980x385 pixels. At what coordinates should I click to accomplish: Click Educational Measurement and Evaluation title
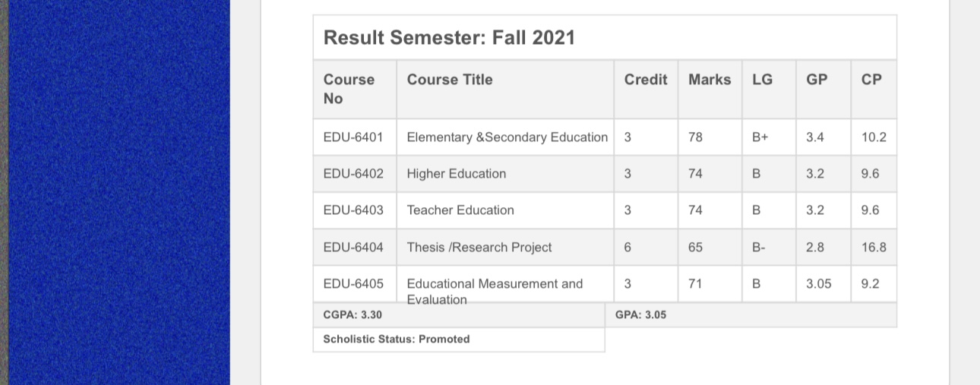(x=495, y=292)
